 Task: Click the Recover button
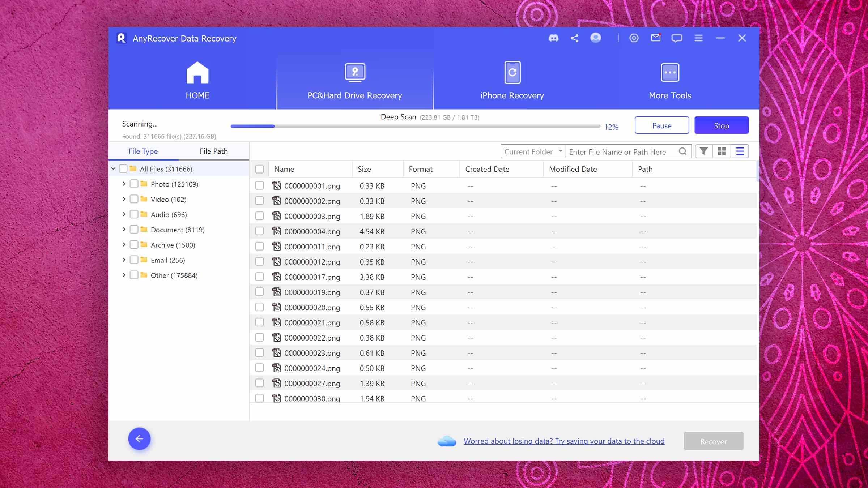(713, 441)
